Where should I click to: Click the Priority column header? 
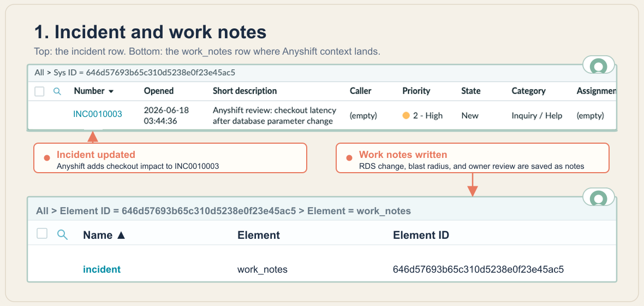click(x=416, y=91)
